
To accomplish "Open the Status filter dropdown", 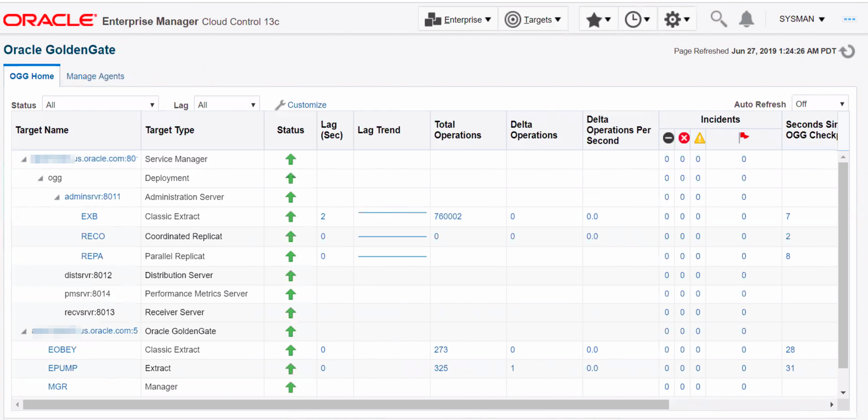I will [100, 105].
